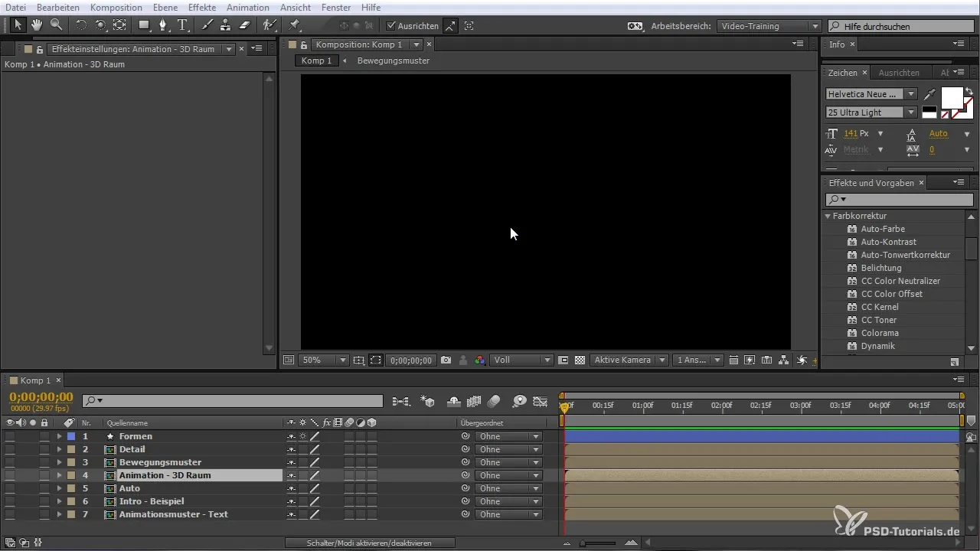Select the Horizontal Type tool

[x=182, y=25]
